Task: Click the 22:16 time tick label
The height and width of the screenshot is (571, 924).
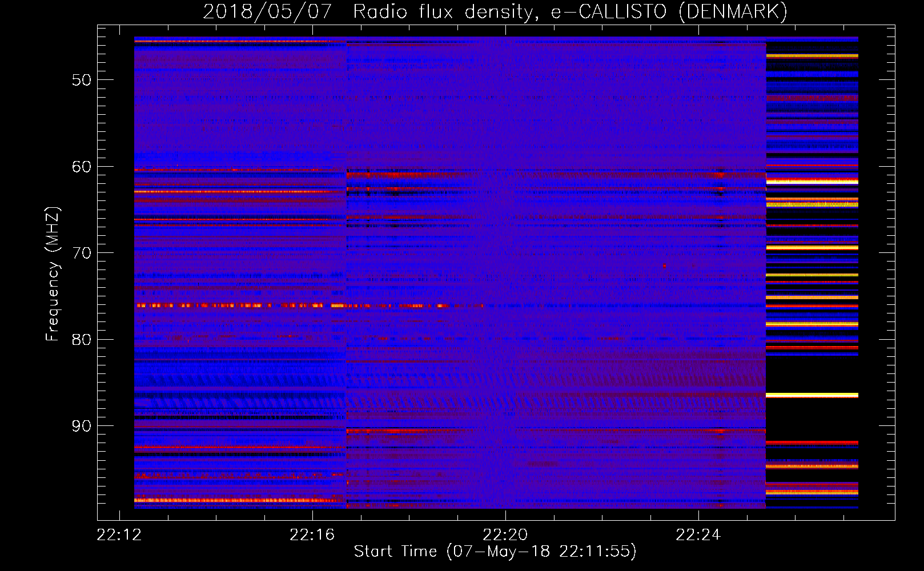Action: [312, 535]
